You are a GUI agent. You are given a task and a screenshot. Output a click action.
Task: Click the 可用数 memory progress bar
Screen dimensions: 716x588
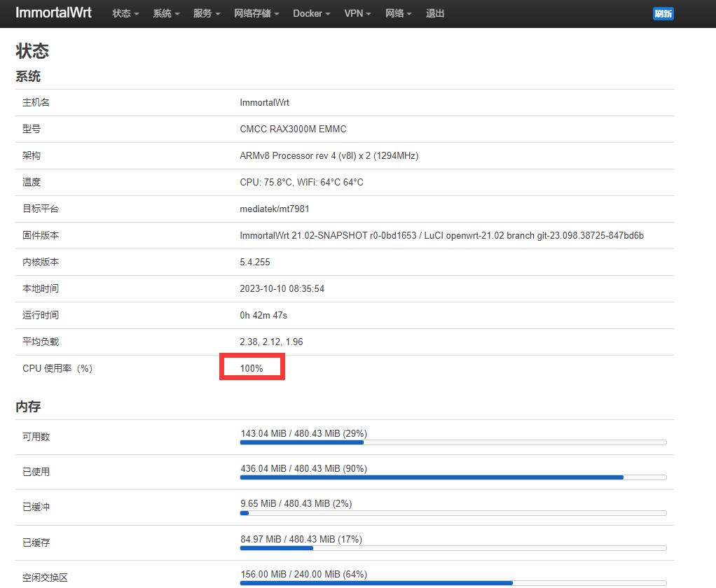click(x=453, y=442)
